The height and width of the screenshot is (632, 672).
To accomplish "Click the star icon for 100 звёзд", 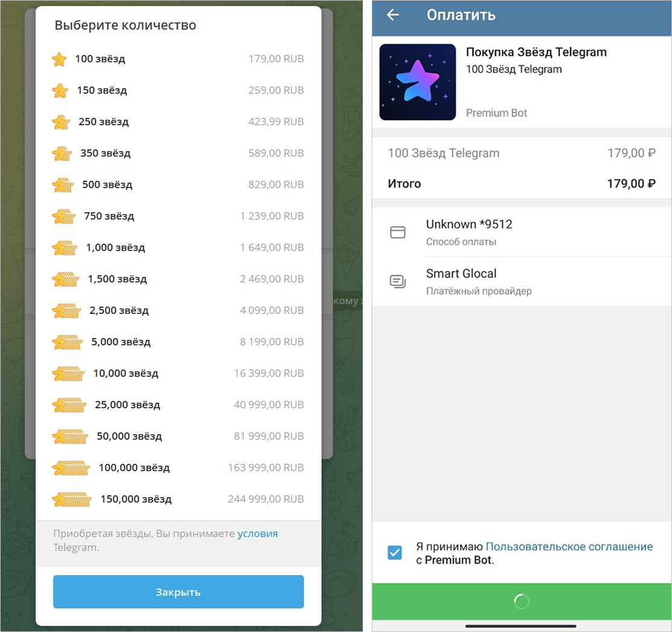I will [59, 59].
